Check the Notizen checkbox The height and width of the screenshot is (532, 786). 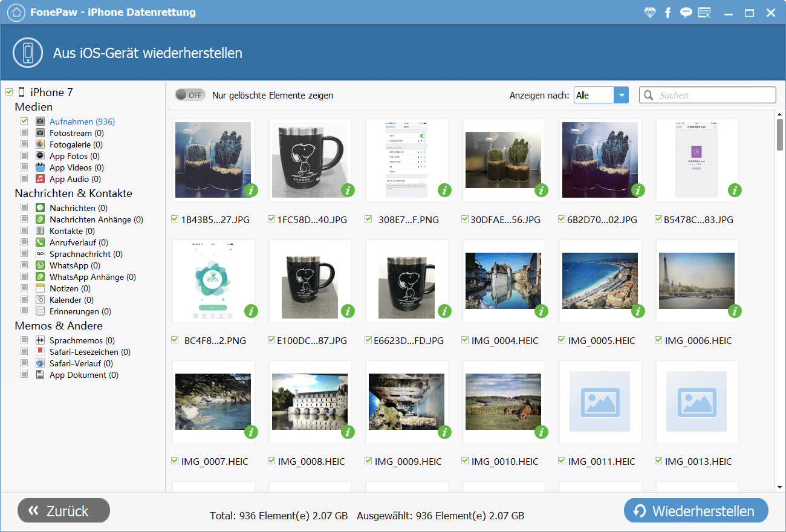click(x=24, y=288)
